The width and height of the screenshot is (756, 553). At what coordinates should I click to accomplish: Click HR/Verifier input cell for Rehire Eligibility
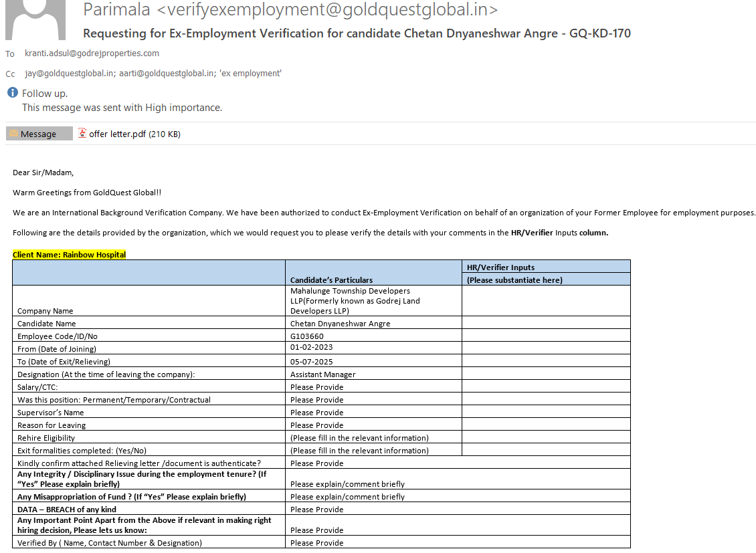coord(545,437)
